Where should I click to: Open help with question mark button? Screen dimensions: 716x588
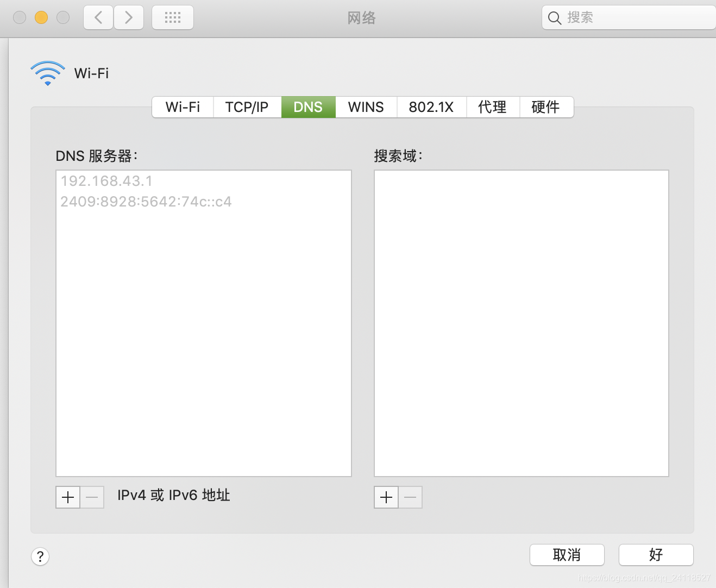(40, 556)
